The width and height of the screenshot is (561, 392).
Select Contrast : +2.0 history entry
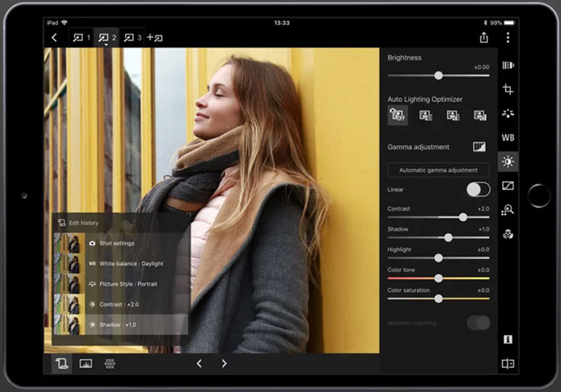tap(121, 305)
